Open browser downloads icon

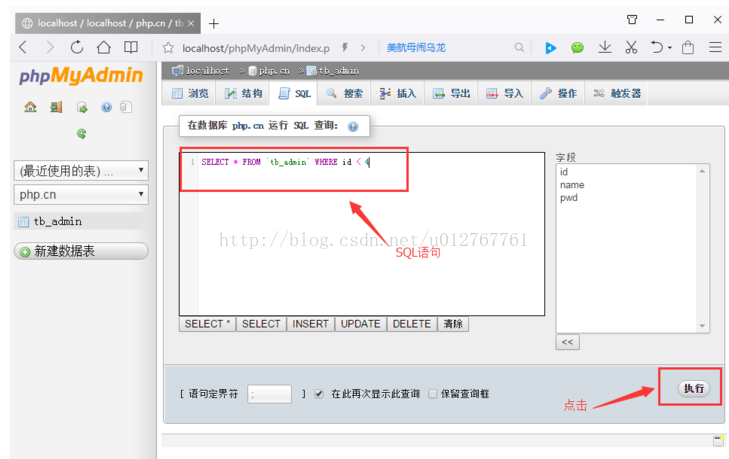point(604,47)
